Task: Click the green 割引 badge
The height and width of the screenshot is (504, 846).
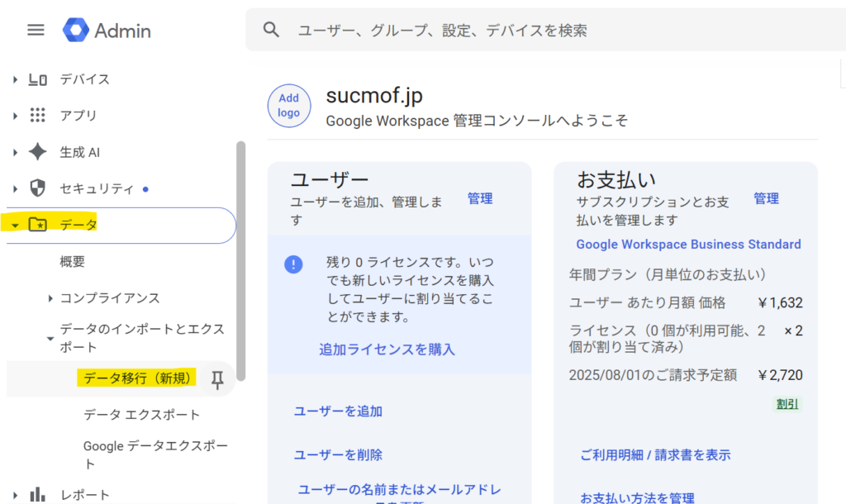Action: pos(787,404)
